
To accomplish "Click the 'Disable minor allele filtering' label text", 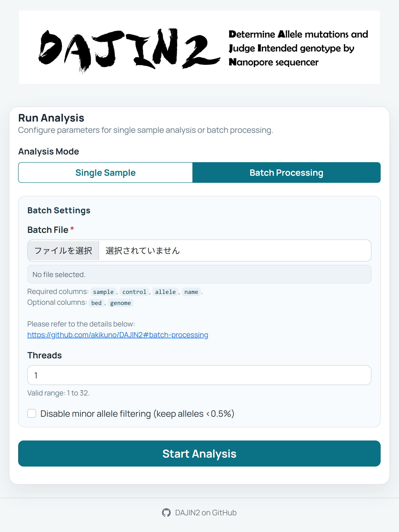I will click(137, 414).
